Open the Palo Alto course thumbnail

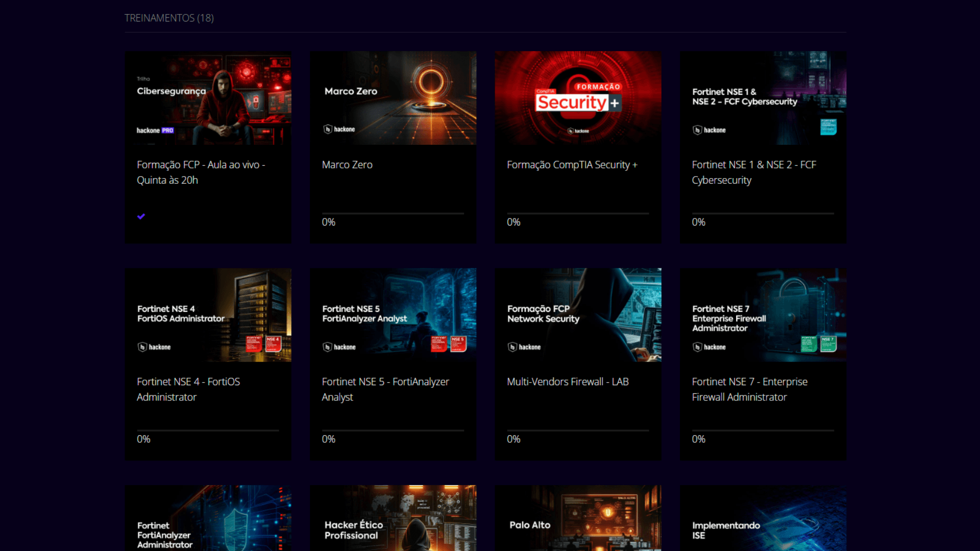tap(578, 518)
